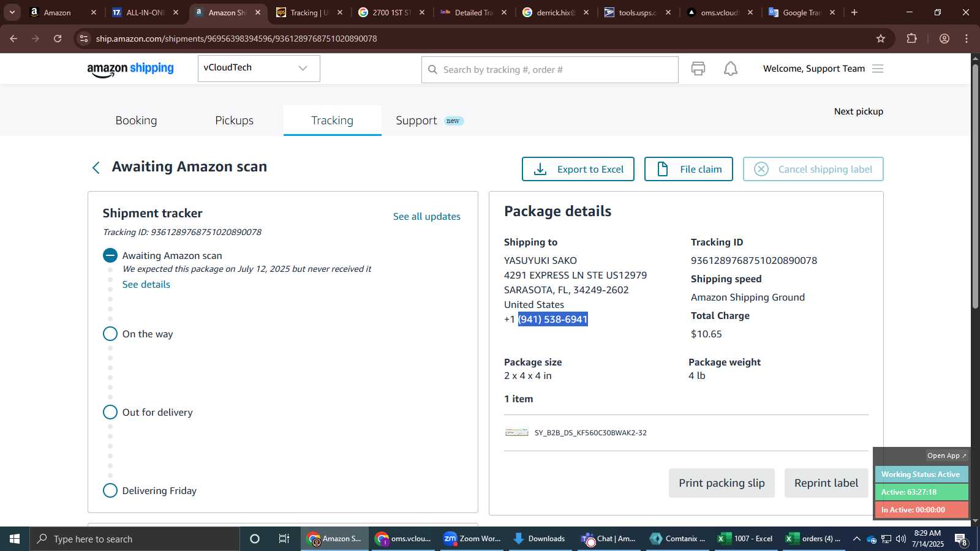Open Windows notification center
Image resolution: width=980 pixels, height=551 pixels.
coord(961,539)
